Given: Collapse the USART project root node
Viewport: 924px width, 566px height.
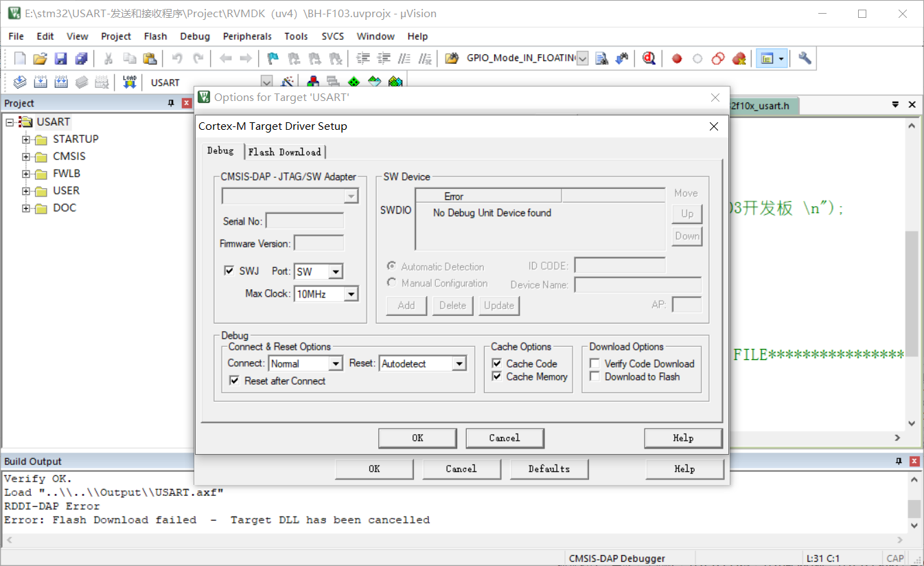Looking at the screenshot, I should click(10, 122).
